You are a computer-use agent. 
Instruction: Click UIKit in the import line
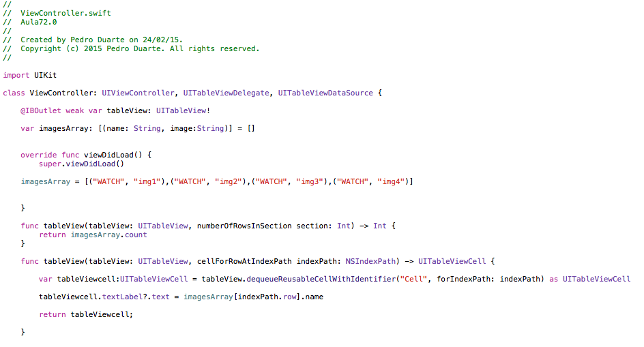45,75
